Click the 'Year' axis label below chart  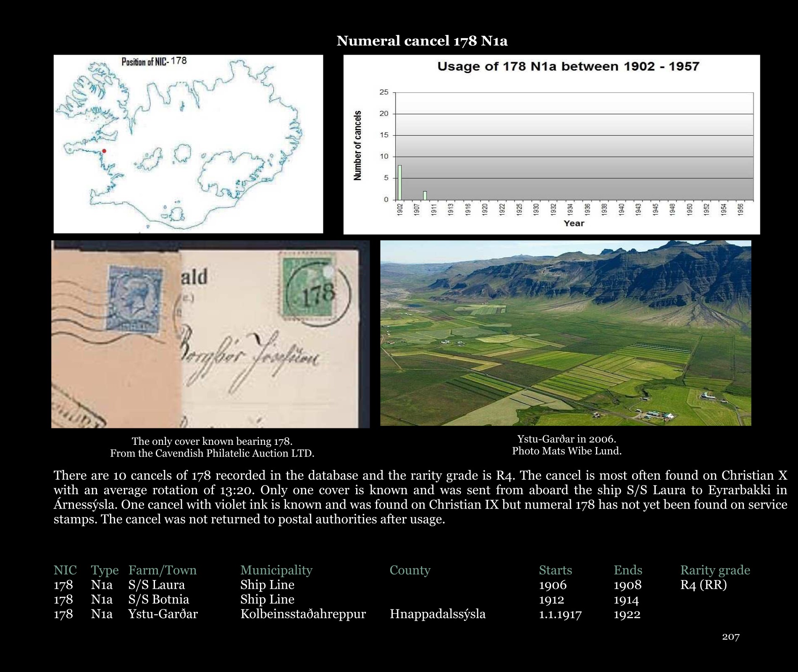click(x=574, y=223)
